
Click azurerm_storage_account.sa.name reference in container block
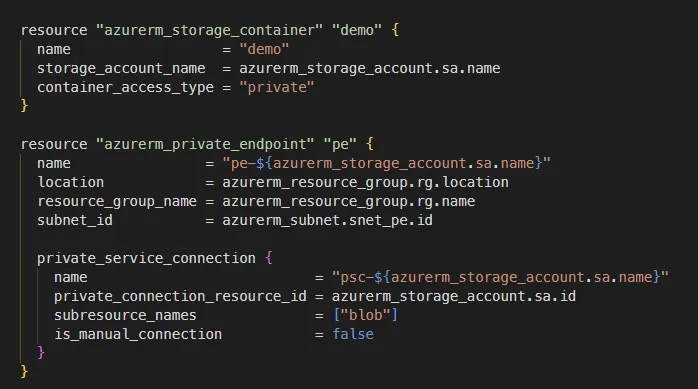369,69
